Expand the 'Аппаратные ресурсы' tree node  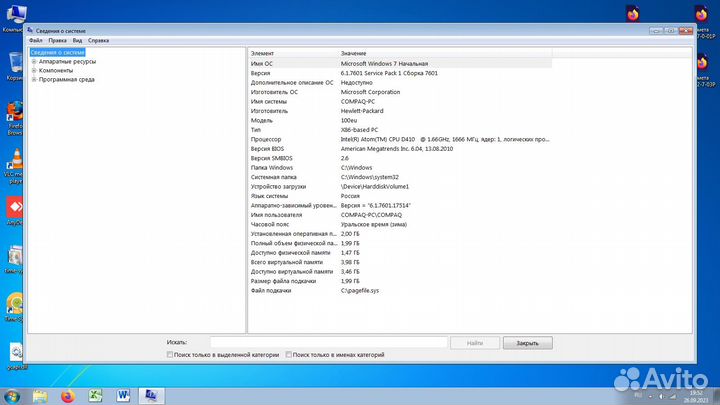coord(34,61)
